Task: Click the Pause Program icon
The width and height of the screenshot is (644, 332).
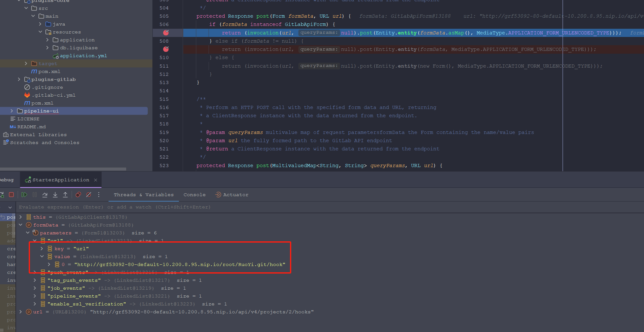Action: 35,195
